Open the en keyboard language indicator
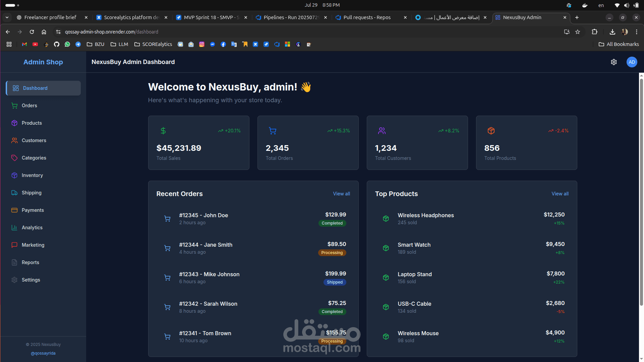Image resolution: width=644 pixels, height=362 pixels. (601, 5)
